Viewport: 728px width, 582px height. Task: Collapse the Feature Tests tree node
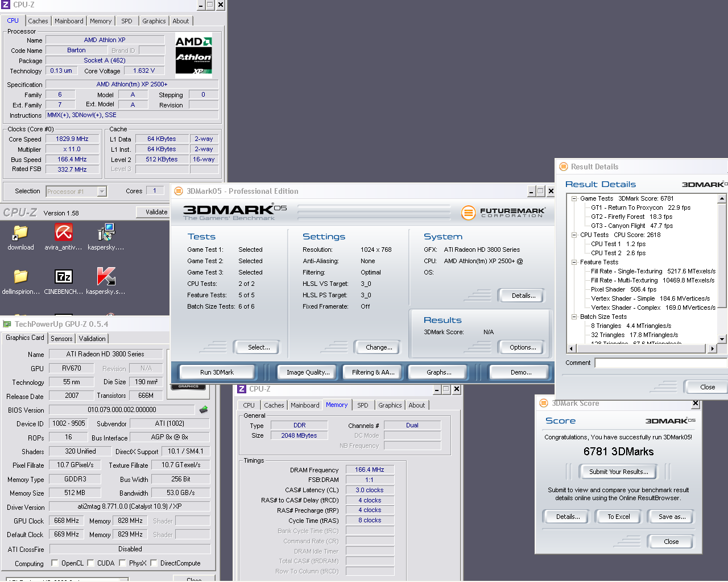point(574,262)
